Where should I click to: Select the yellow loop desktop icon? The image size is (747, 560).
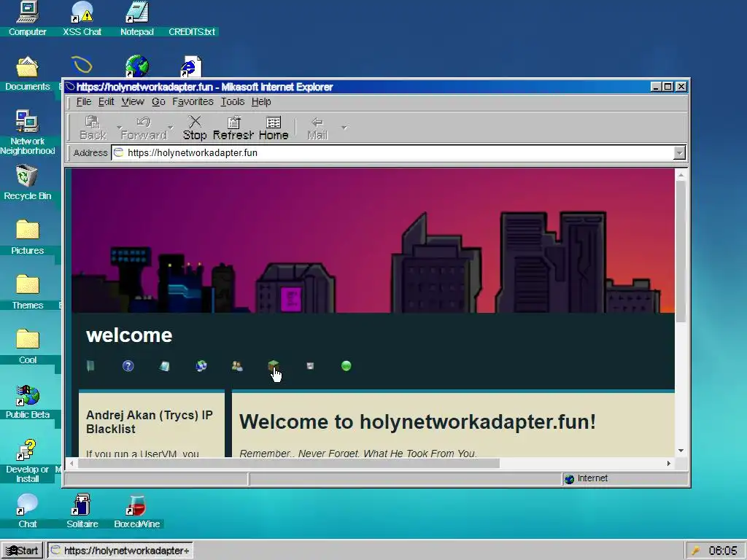point(82,65)
